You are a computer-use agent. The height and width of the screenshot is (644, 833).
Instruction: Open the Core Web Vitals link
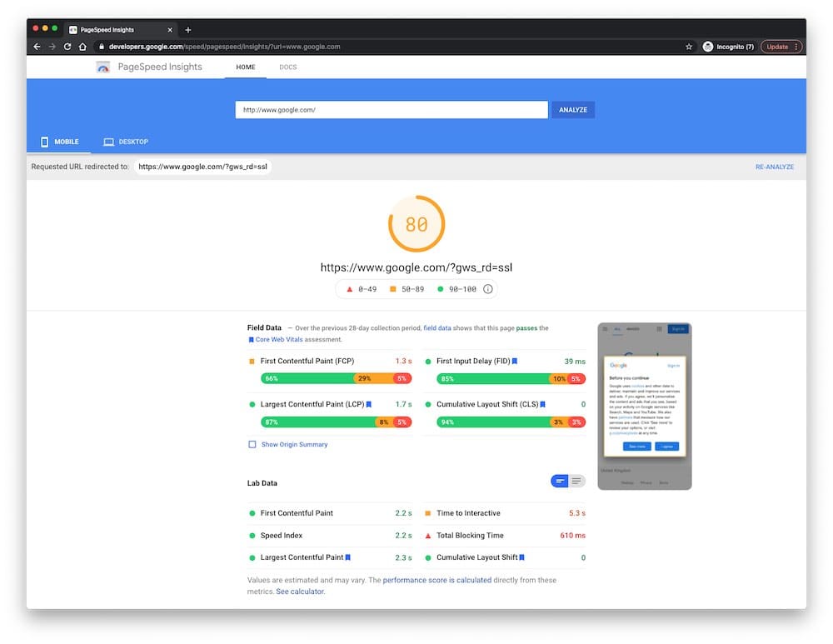[x=279, y=340]
